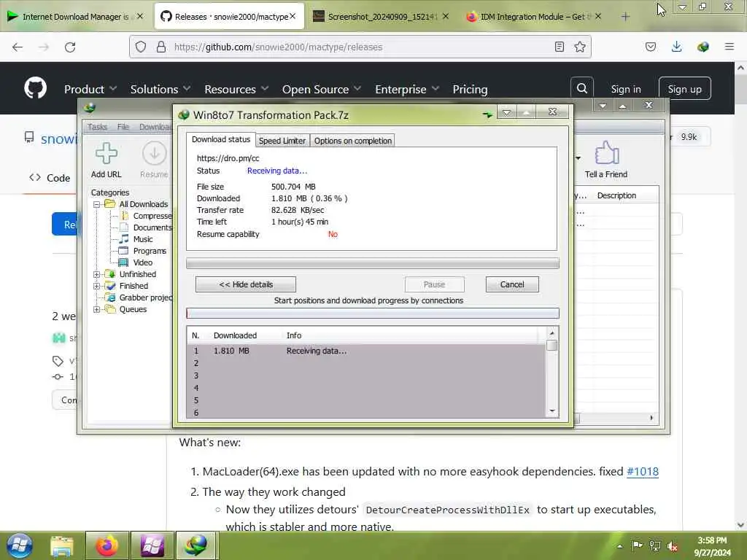The height and width of the screenshot is (560, 747).
Task: Open Tasks menu in IDM window
Action: 97,127
